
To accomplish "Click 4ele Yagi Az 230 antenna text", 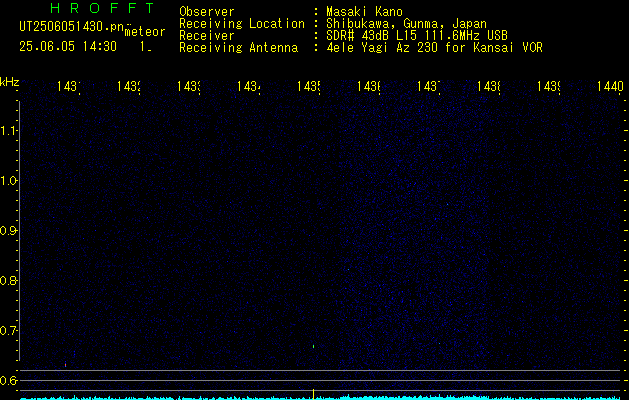I will [434, 48].
